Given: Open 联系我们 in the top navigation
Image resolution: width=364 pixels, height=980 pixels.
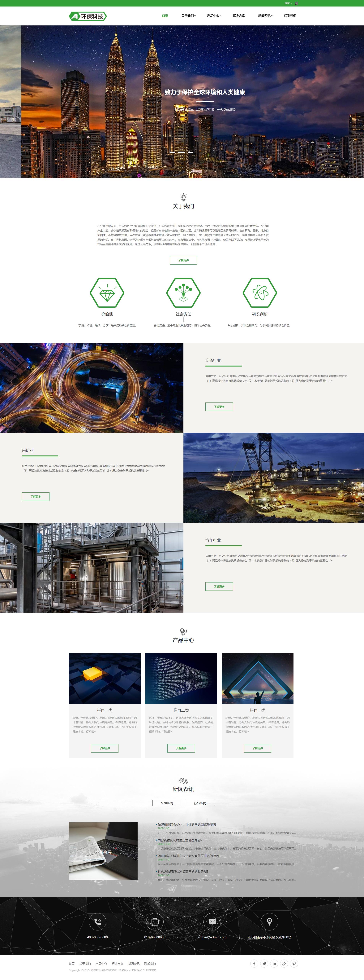Looking at the screenshot, I should click(290, 16).
